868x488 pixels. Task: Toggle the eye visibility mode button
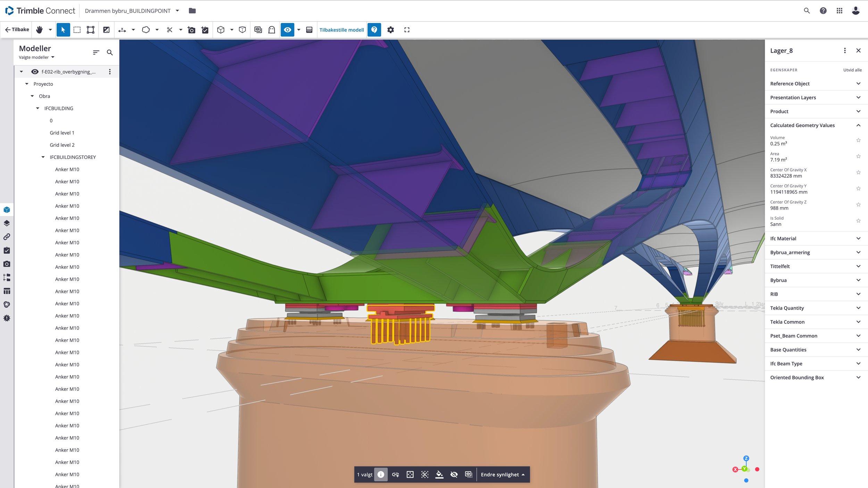(x=287, y=30)
